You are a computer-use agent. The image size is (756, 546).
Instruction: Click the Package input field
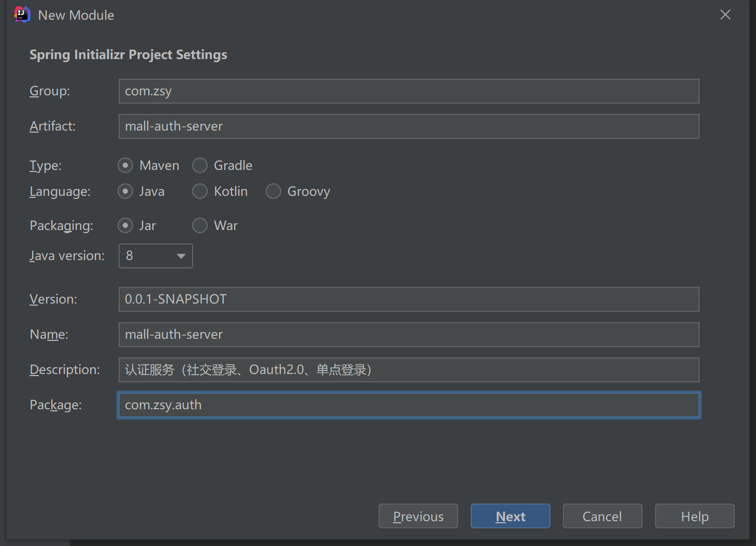pos(409,405)
